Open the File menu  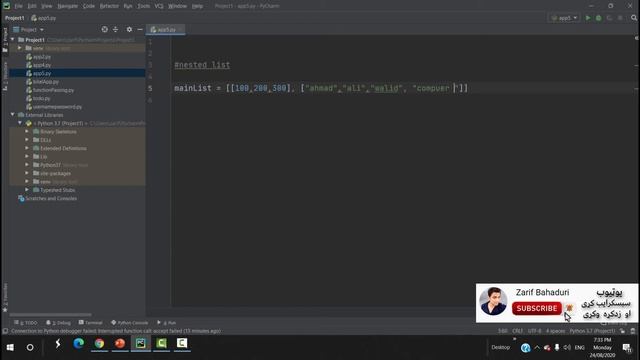[x=18, y=6]
